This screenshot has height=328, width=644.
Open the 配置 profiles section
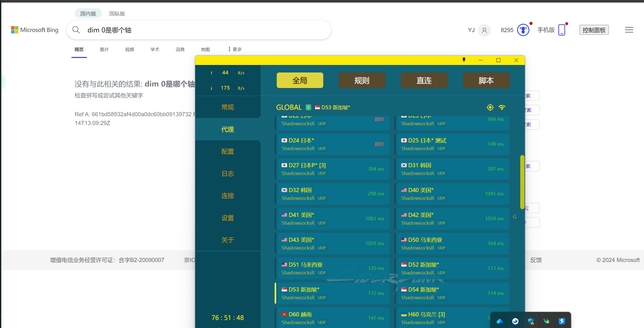[228, 151]
